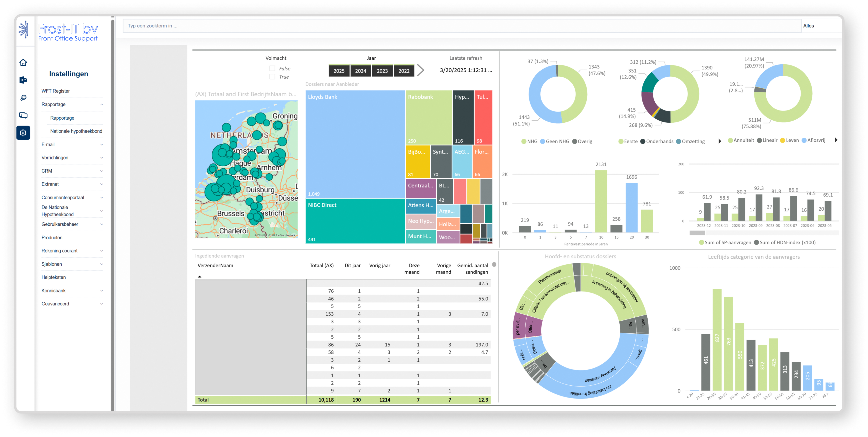Open the Rapportage sub-item
The width and height of the screenshot is (868, 437).
tap(62, 118)
